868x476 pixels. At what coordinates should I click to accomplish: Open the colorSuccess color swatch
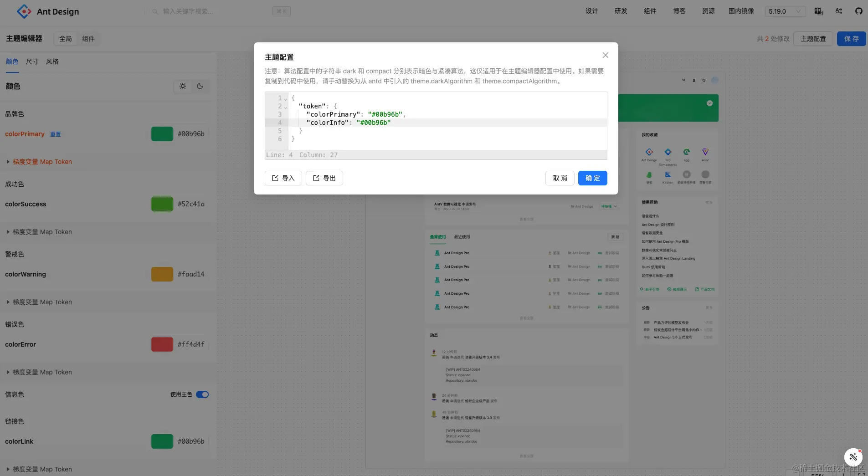click(x=162, y=204)
